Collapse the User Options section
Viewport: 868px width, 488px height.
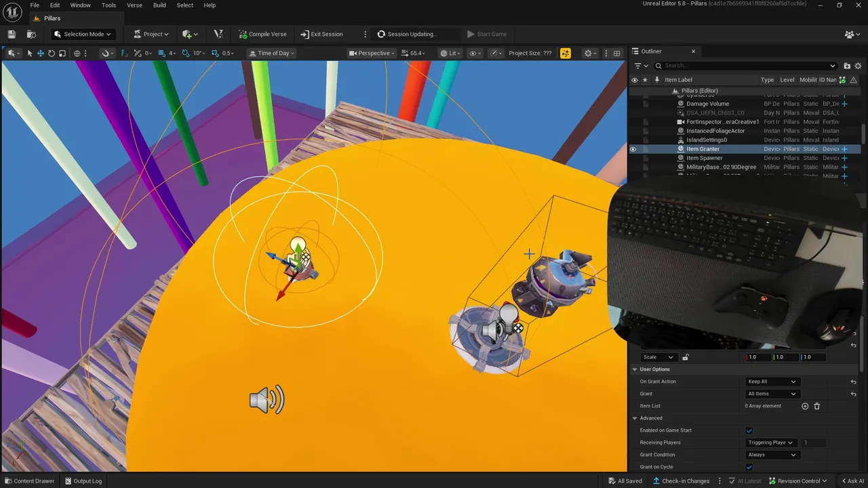(635, 369)
